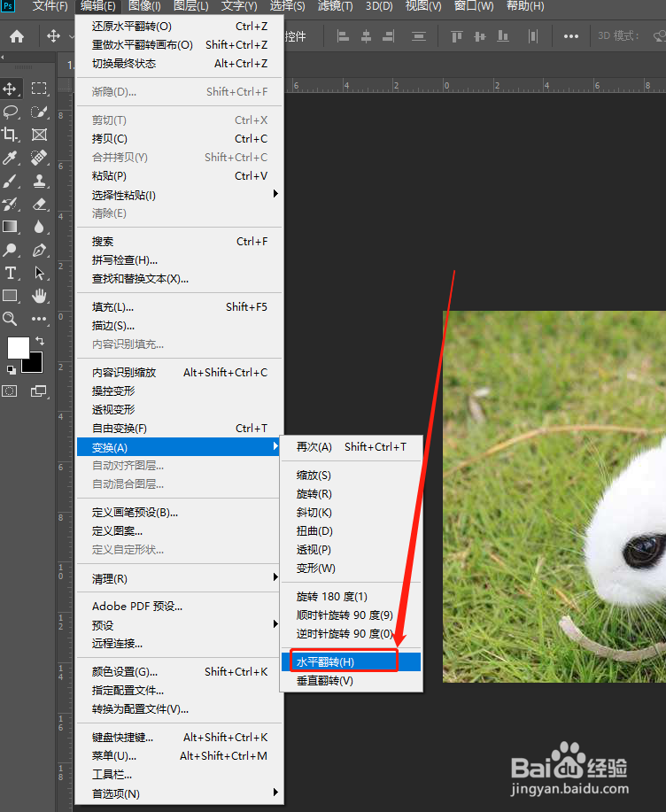The width and height of the screenshot is (666, 812).
Task: Click the rabbit image on canvas
Action: click(x=554, y=496)
